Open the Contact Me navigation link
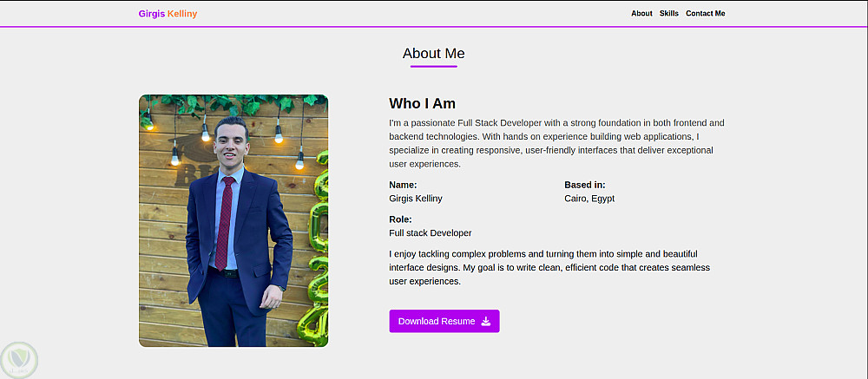This screenshot has width=868, height=379. coord(705,14)
